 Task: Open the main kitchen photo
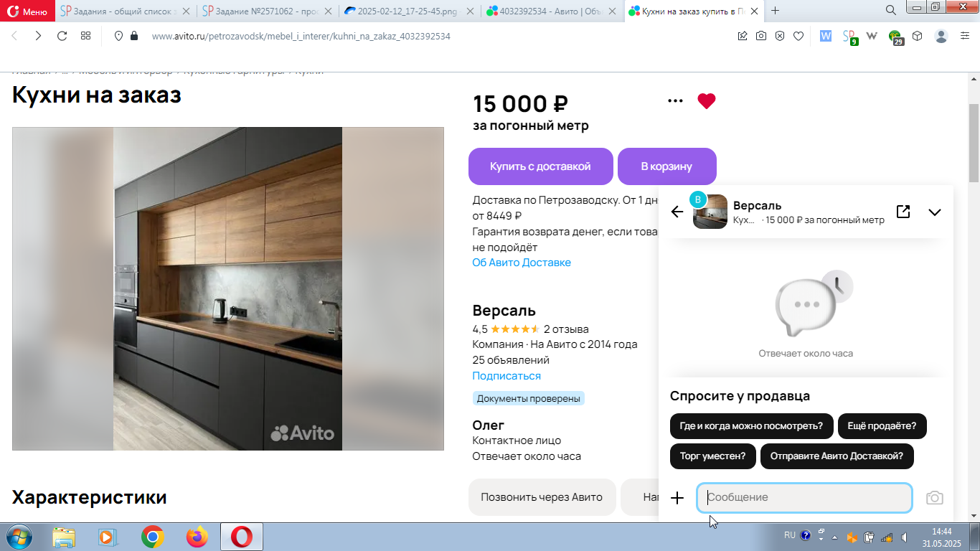(227, 288)
